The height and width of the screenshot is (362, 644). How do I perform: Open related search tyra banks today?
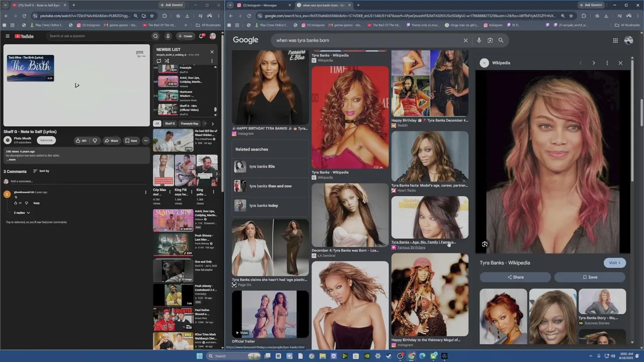(x=270, y=206)
